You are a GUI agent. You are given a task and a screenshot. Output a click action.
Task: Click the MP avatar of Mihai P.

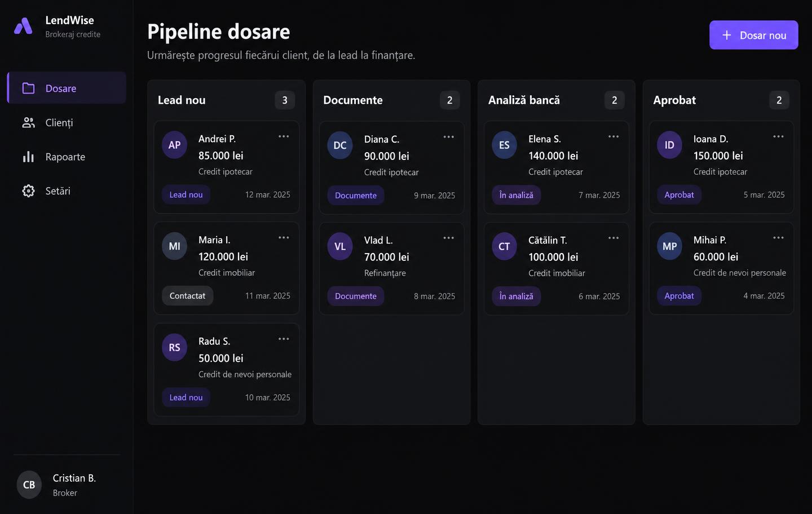click(x=670, y=246)
